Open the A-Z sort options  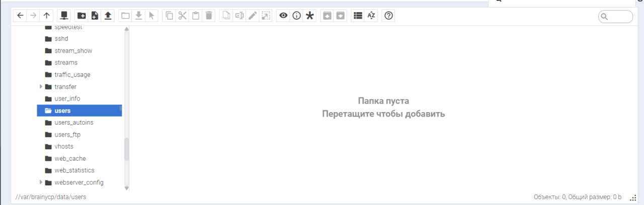click(371, 16)
